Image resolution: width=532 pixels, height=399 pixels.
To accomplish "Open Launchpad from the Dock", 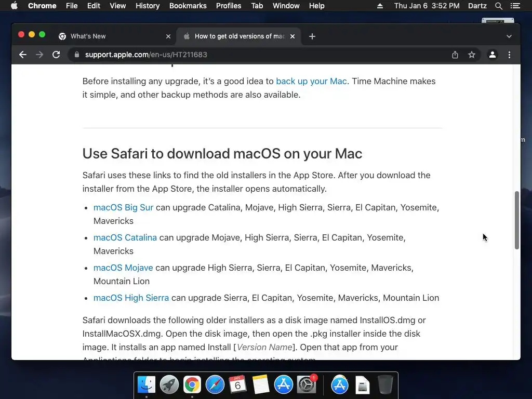I will point(169,385).
